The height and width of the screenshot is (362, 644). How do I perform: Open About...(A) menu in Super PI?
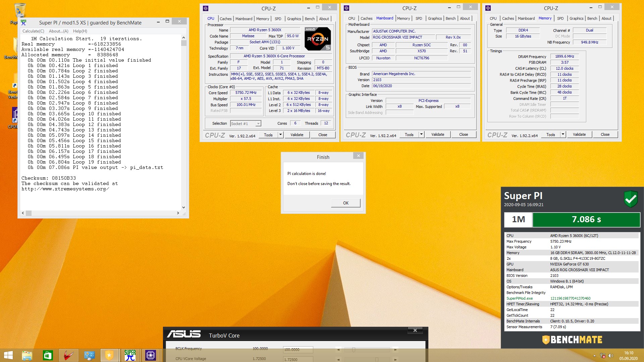[x=58, y=31]
